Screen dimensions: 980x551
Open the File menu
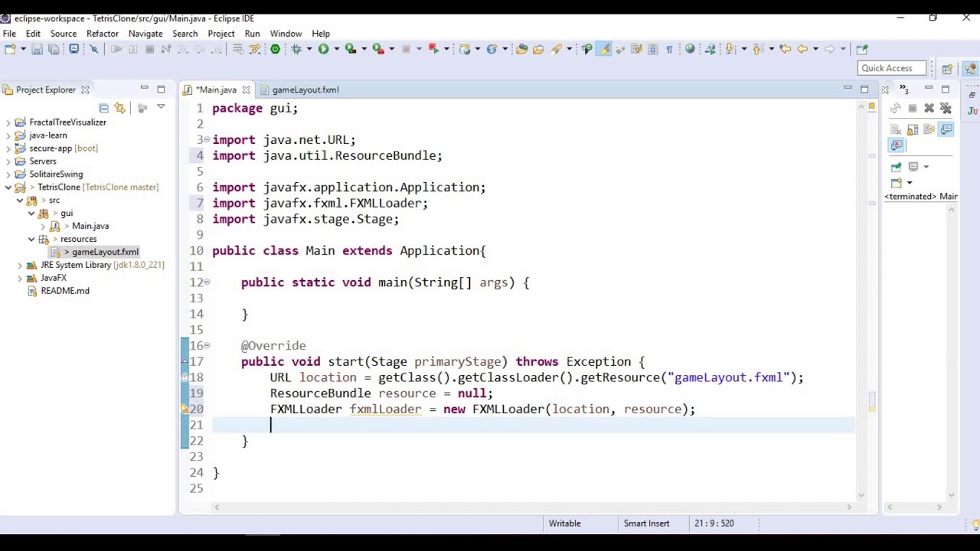tap(9, 34)
